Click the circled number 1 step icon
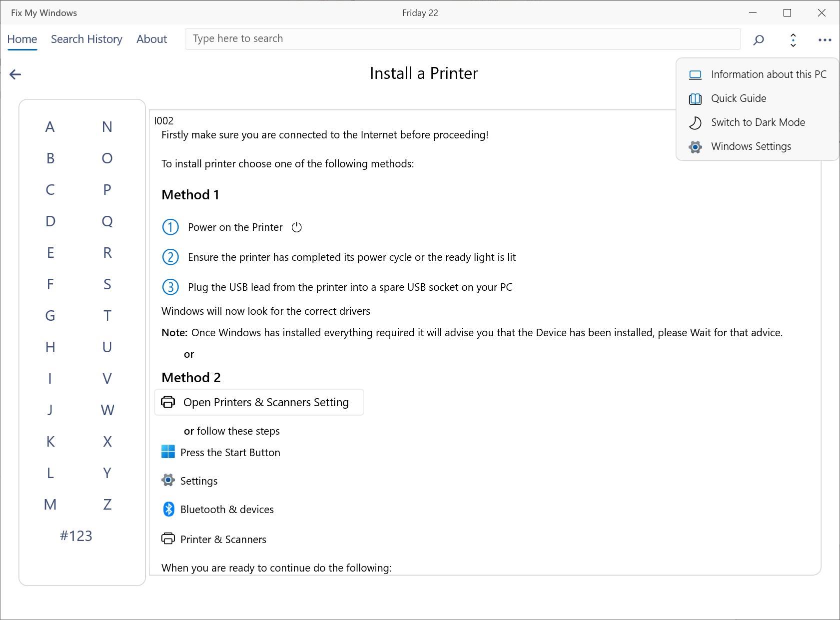Image resolution: width=840 pixels, height=620 pixels. [170, 227]
